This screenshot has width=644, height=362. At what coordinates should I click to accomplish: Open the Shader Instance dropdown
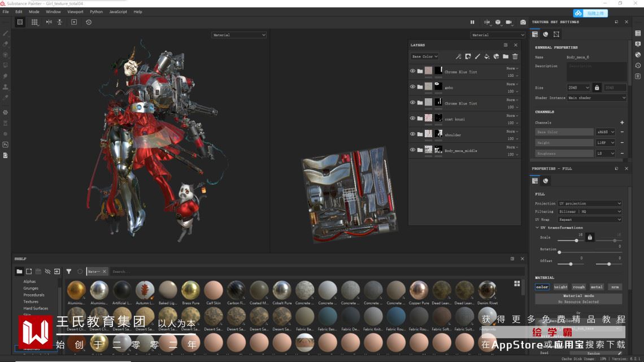pyautogui.click(x=597, y=98)
